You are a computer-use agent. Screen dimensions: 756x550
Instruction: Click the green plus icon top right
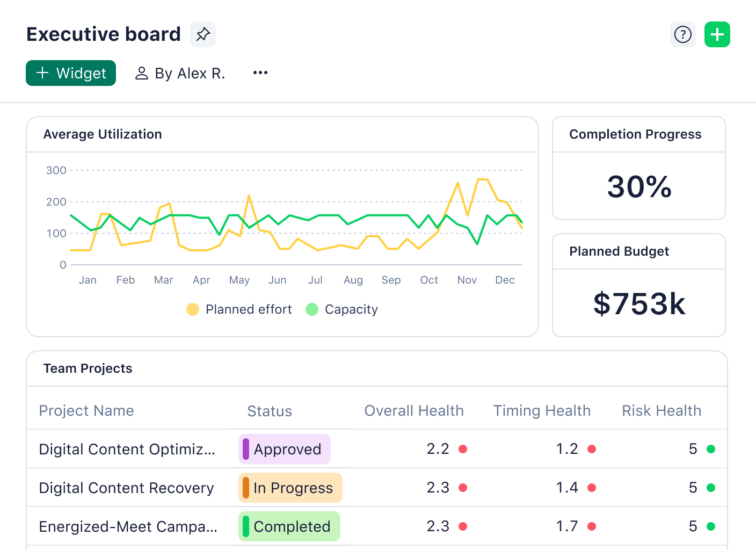point(717,34)
